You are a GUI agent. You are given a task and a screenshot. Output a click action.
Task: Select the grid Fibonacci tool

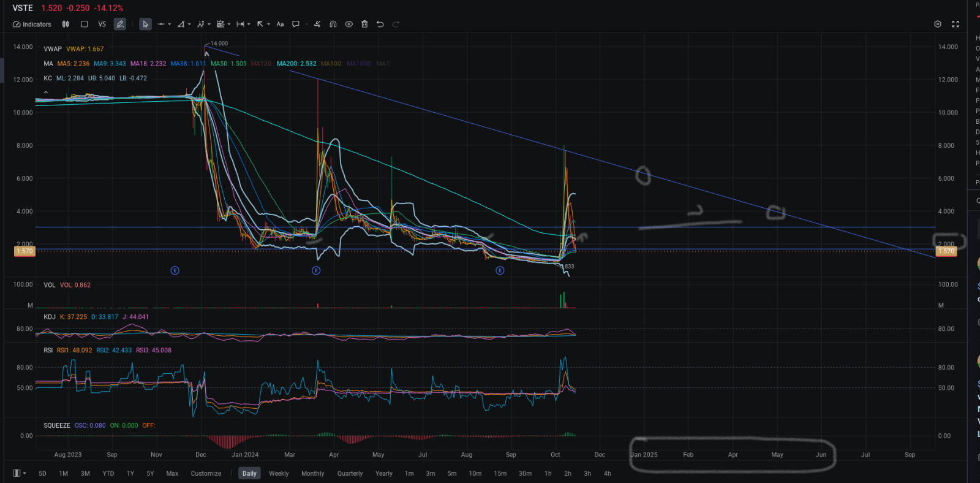221,25
